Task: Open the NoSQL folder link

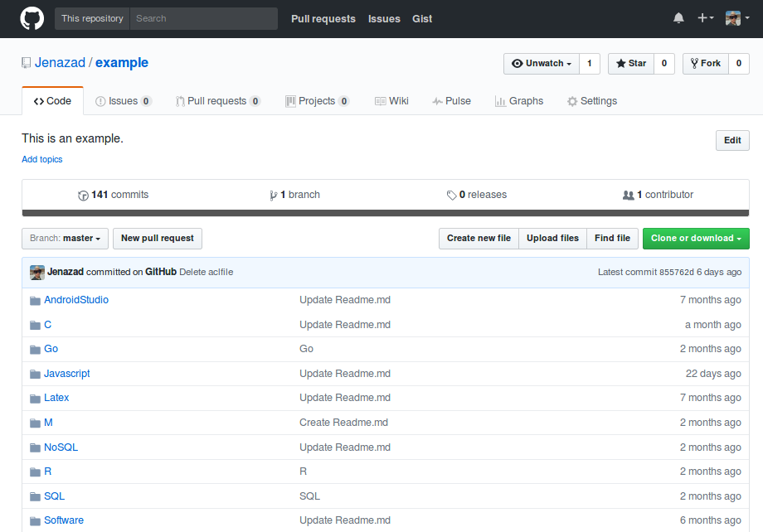Action: coord(61,447)
